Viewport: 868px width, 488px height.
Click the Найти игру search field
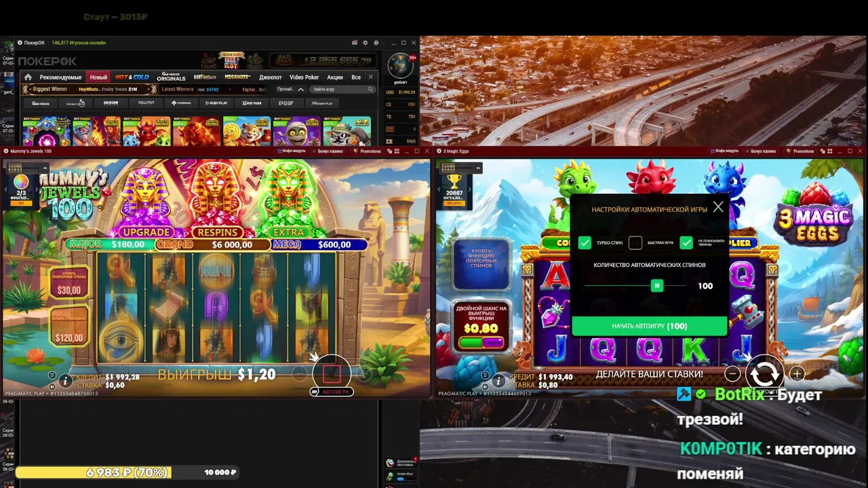coord(342,89)
